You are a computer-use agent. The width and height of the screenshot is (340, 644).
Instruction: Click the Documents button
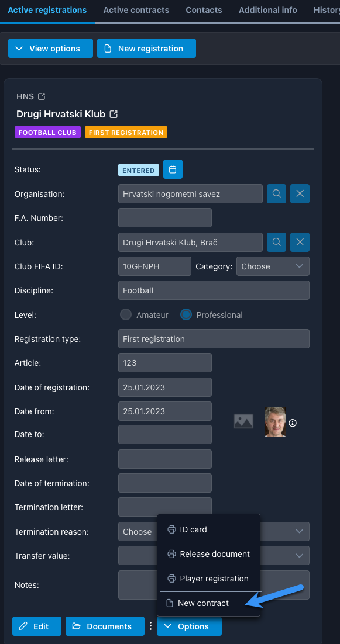tap(105, 626)
